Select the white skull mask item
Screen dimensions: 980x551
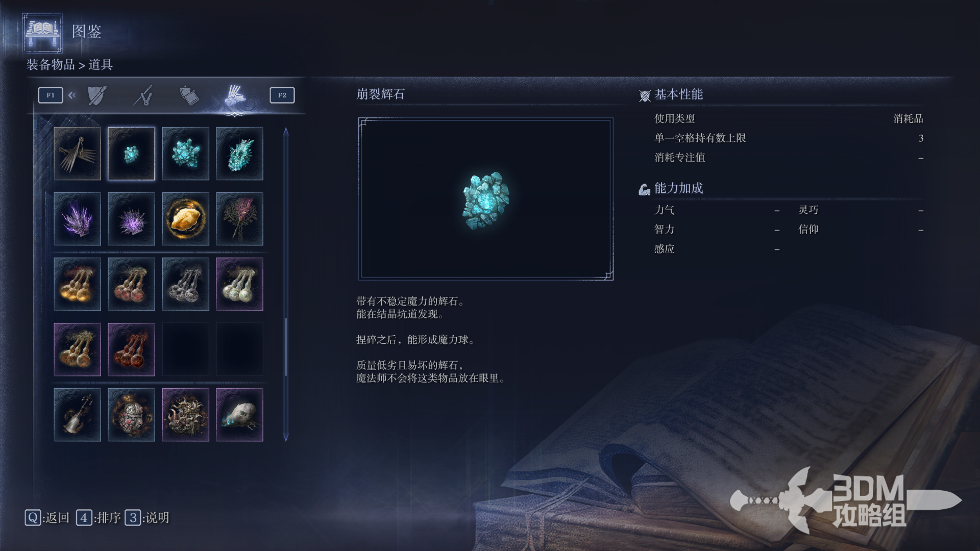point(239,415)
